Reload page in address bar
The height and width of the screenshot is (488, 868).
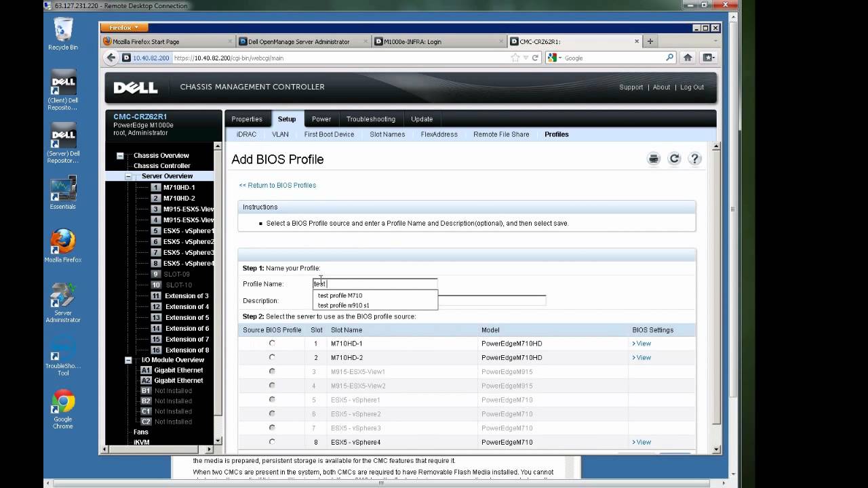click(535, 58)
